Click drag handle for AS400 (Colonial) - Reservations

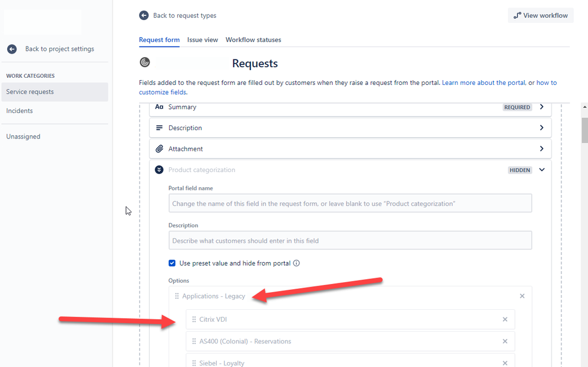pos(194,341)
